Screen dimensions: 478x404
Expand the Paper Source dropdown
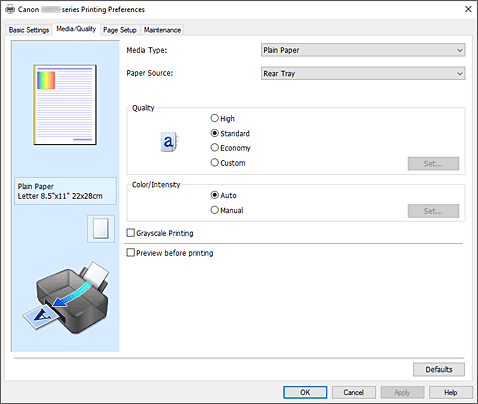pos(363,73)
